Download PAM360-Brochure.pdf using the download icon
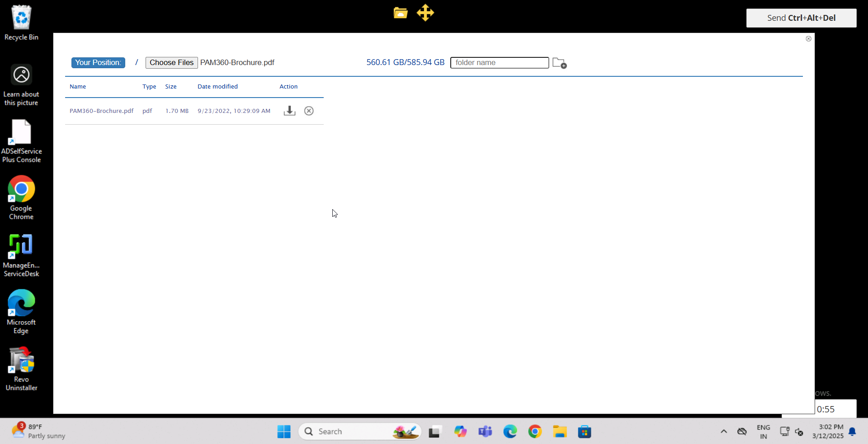This screenshot has width=868, height=444. [x=289, y=111]
